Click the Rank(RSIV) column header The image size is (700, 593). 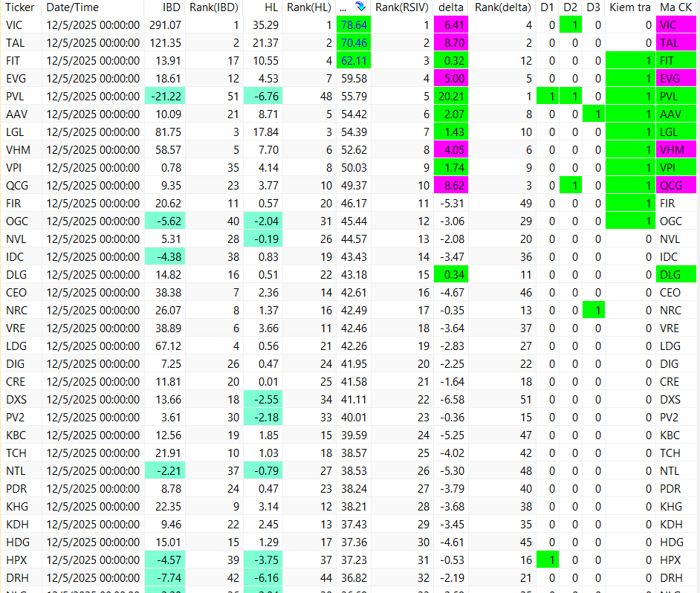tap(402, 7)
